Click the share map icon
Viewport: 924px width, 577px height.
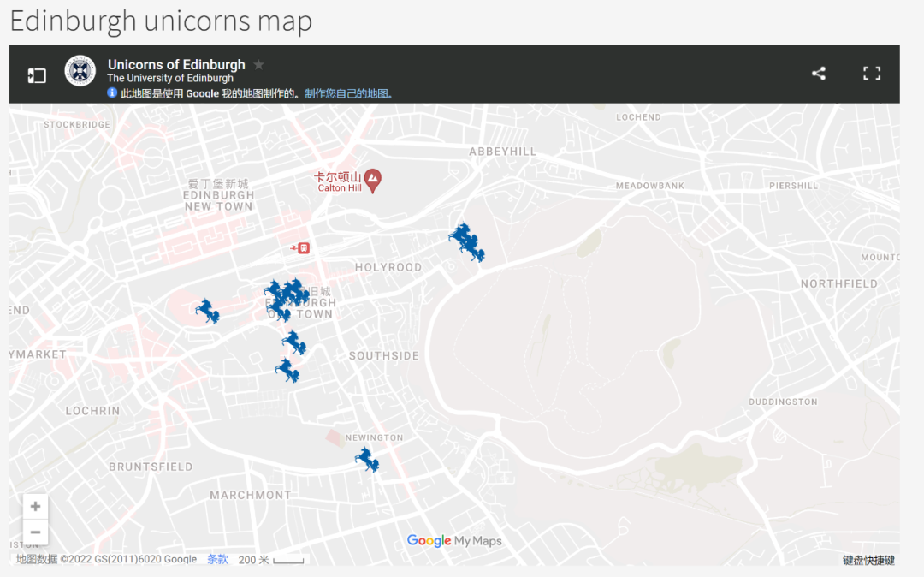click(819, 74)
